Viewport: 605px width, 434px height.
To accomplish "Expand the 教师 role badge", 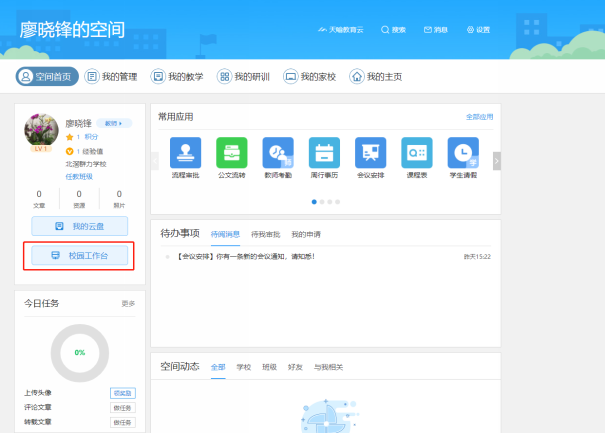I will point(114,123).
